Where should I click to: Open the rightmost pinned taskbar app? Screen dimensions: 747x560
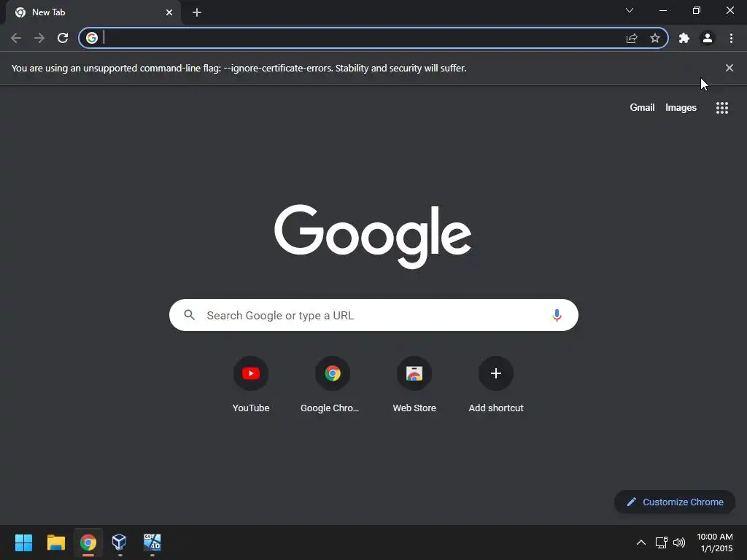click(152, 542)
